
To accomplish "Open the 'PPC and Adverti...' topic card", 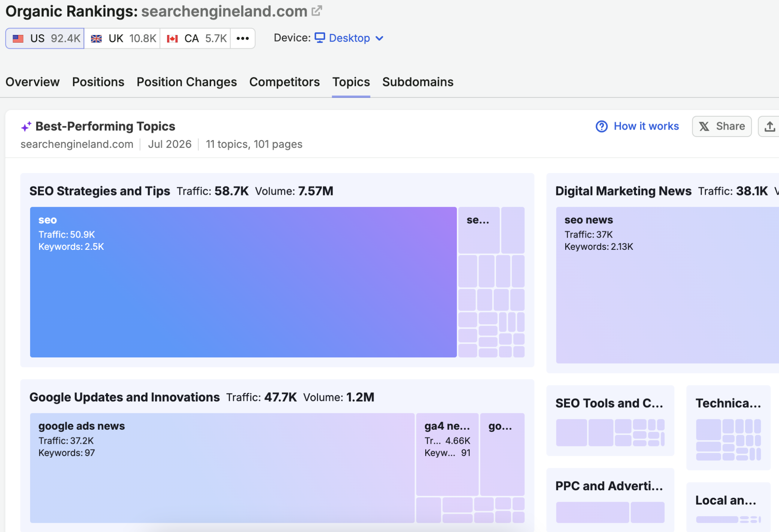I will 610,500.
